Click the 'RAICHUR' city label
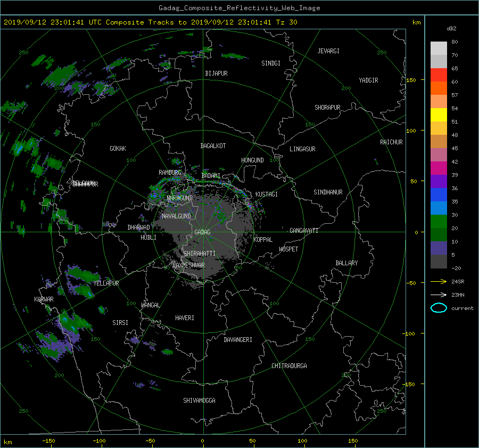This screenshot has height=448, width=479. coord(391,142)
